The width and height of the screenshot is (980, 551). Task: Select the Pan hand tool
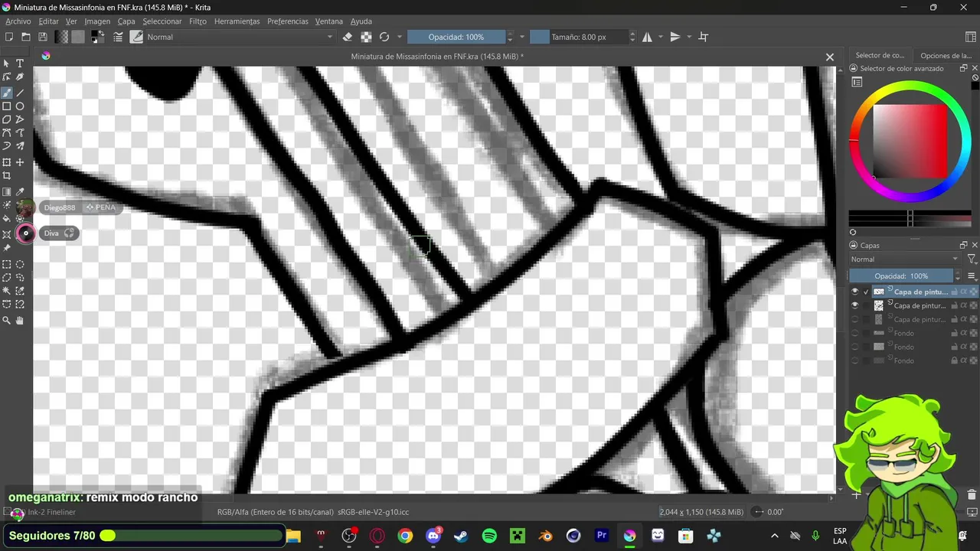20,321
